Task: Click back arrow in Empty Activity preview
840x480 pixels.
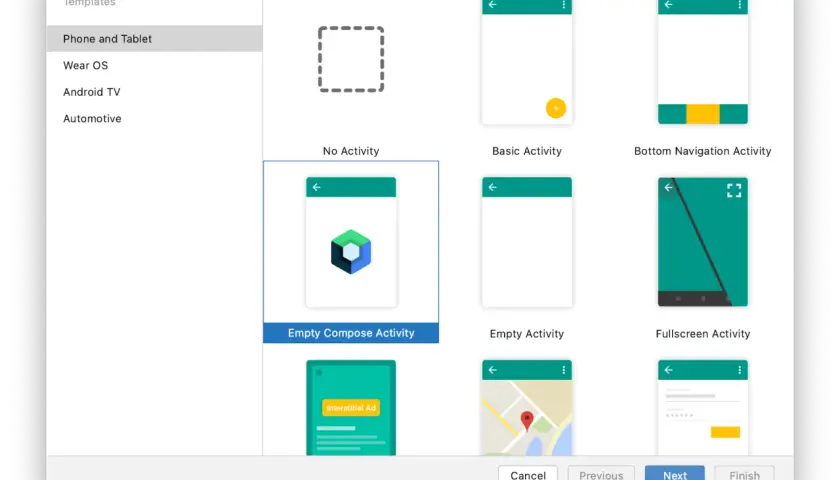Action: [x=492, y=187]
